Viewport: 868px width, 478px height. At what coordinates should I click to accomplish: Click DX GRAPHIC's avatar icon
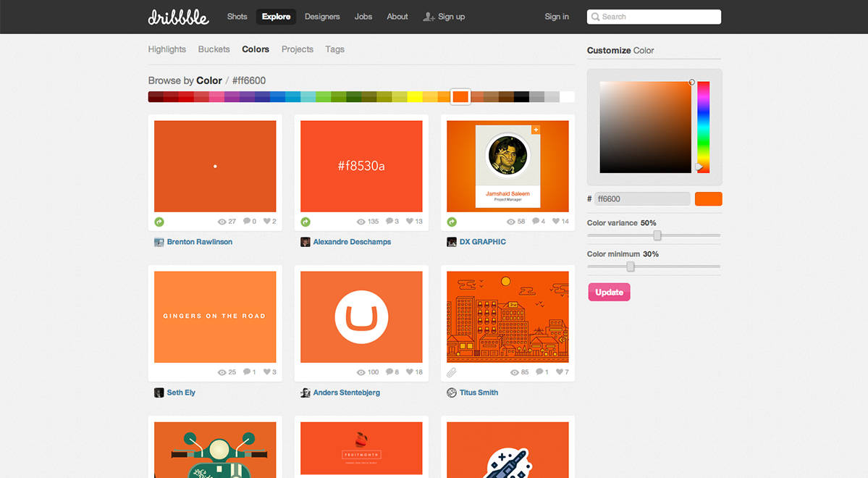[452, 242]
